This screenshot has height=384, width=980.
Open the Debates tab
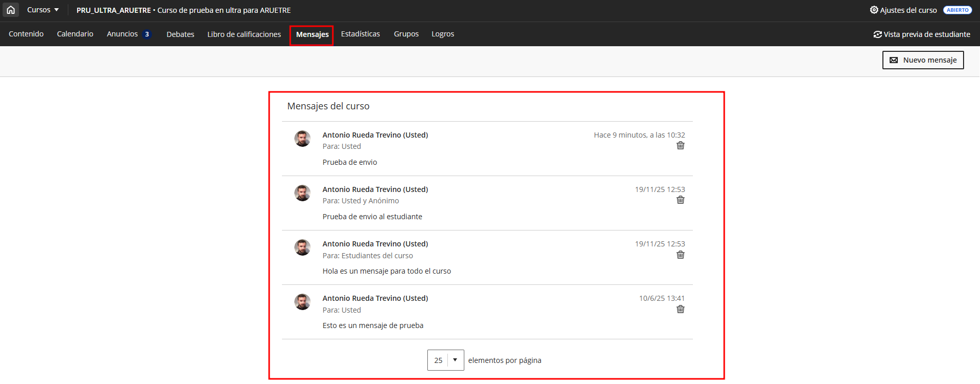pos(180,34)
